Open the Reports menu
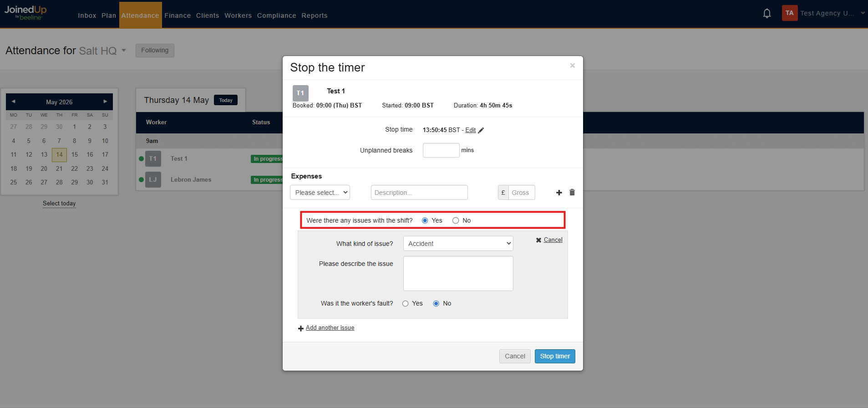This screenshot has width=868, height=408. click(315, 15)
